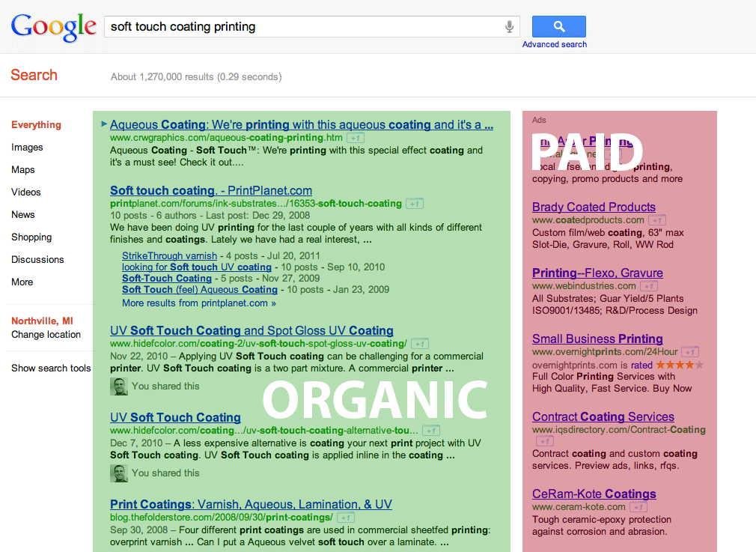Open Soft-Touch Coating forum thread link
Image resolution: width=756 pixels, height=552 pixels.
point(167,279)
